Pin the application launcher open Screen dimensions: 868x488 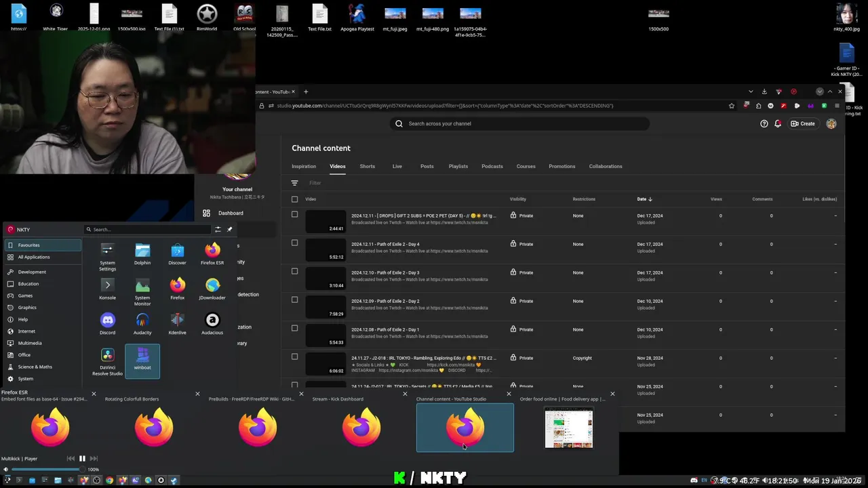coord(229,229)
